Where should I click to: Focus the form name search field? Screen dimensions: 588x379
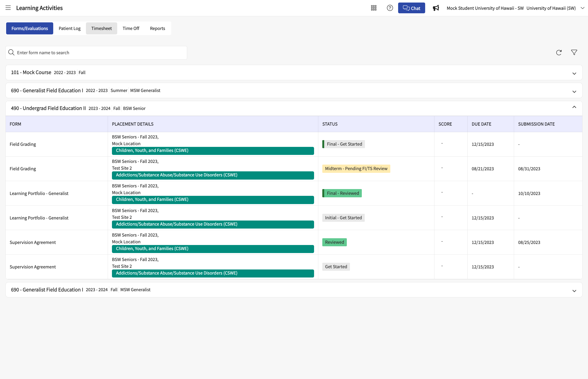point(96,53)
